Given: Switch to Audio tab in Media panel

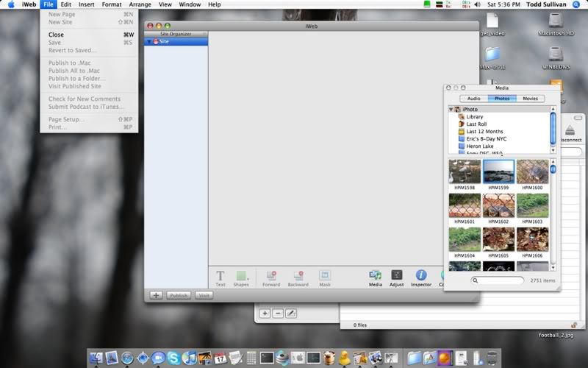Looking at the screenshot, I should (473, 99).
